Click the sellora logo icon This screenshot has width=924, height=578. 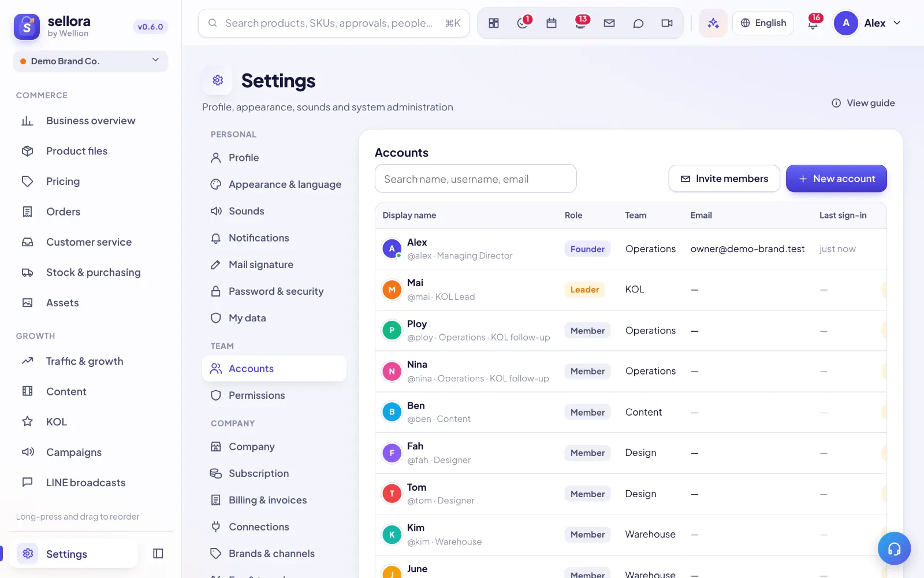pos(27,27)
